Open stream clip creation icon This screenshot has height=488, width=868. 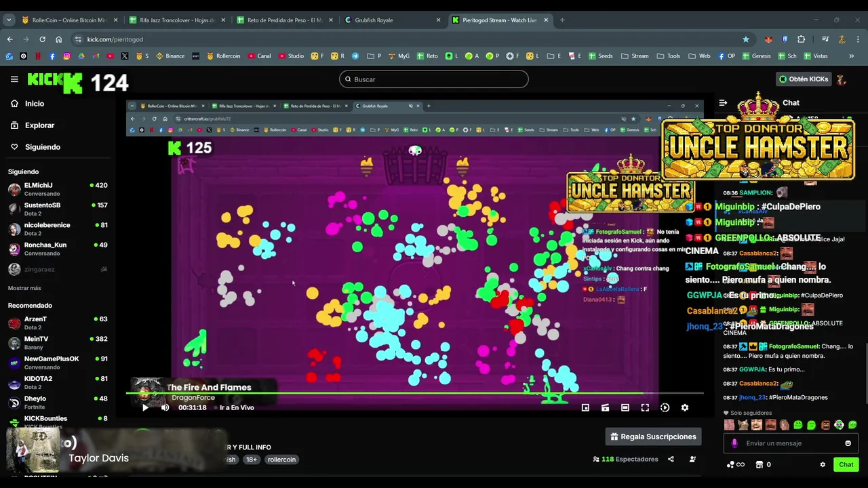605,407
